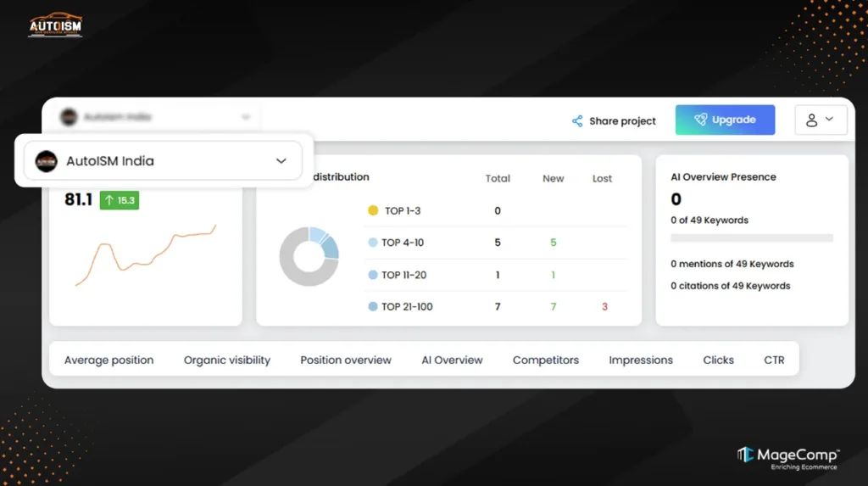Click the AutoISM logo in top corner

pyautogui.click(x=55, y=25)
